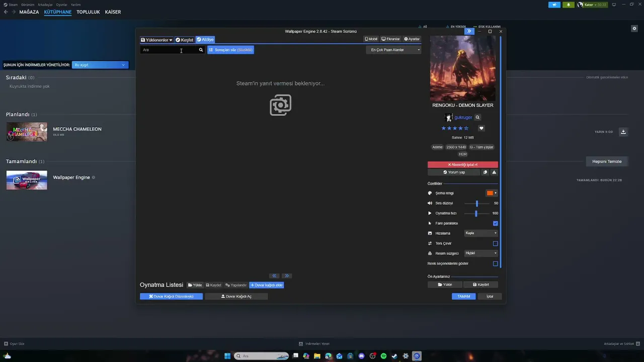The width and height of the screenshot is (644, 362).
Task: Open Discord from the taskbar
Action: tap(361, 356)
